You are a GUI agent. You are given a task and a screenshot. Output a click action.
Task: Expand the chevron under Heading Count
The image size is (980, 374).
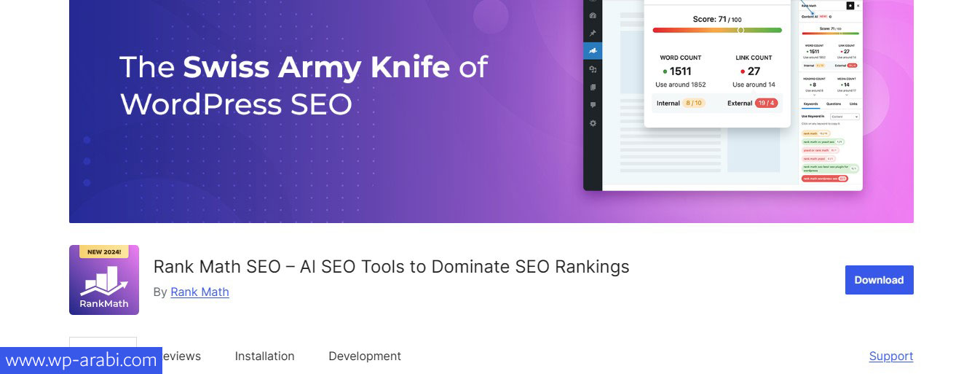tap(814, 95)
